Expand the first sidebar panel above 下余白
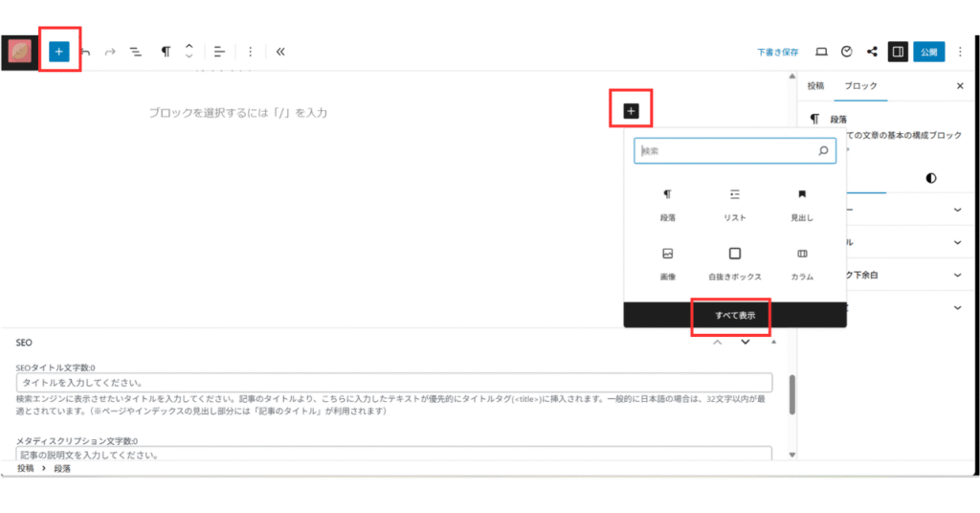The width and height of the screenshot is (980, 513). (x=957, y=210)
